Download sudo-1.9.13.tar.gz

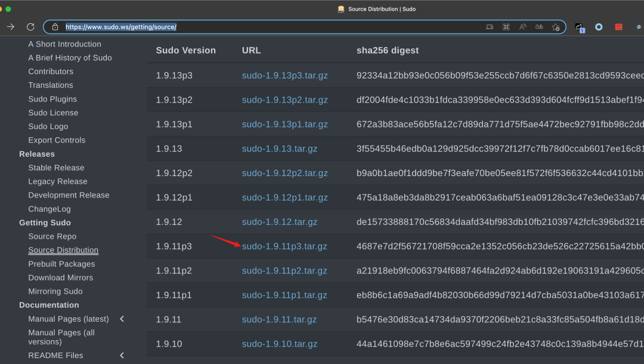pyautogui.click(x=279, y=149)
